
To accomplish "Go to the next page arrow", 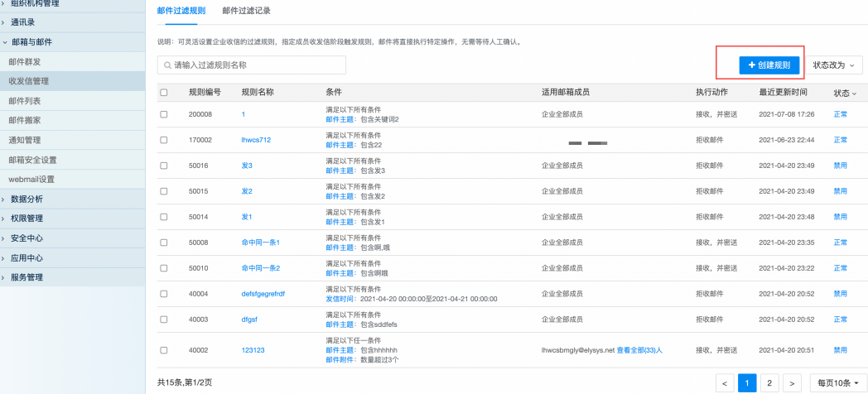I will [792, 383].
